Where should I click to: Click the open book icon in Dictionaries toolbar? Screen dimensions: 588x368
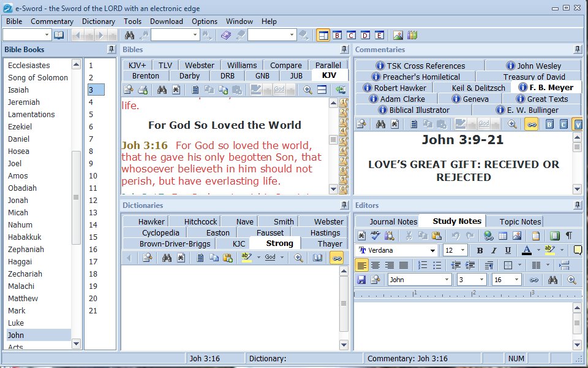click(x=318, y=258)
